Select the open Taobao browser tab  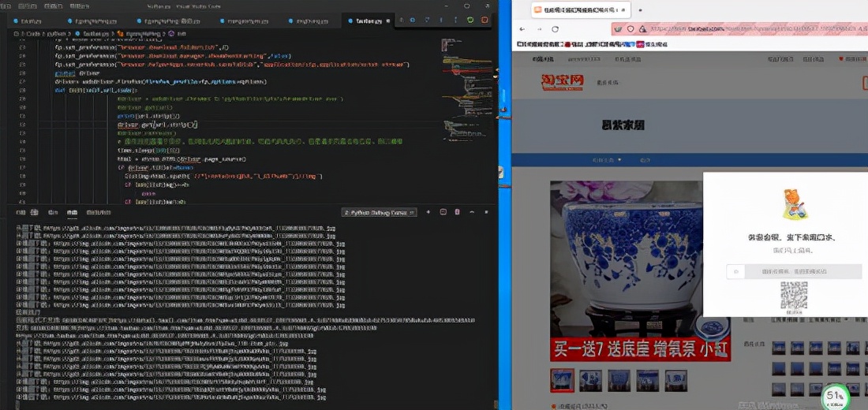click(580, 10)
